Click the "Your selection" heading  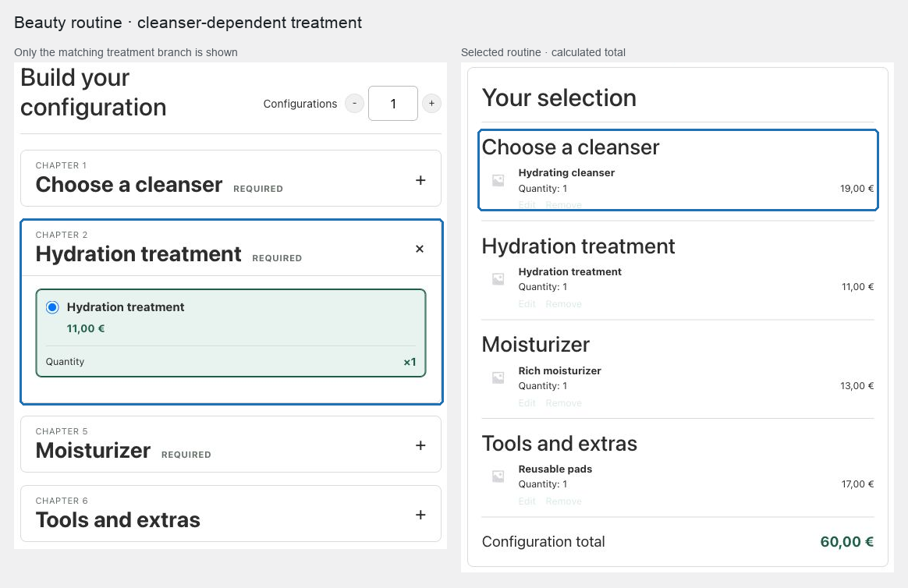point(559,97)
